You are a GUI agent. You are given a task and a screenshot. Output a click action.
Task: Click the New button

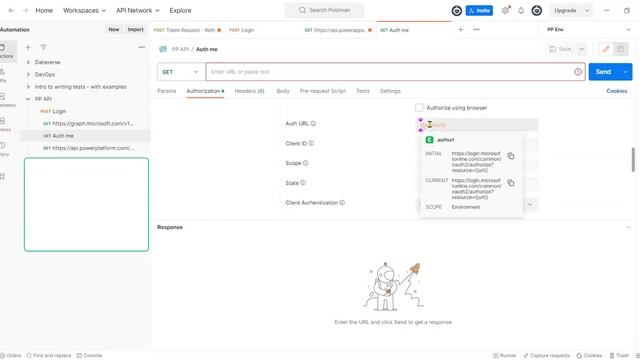[x=114, y=29]
